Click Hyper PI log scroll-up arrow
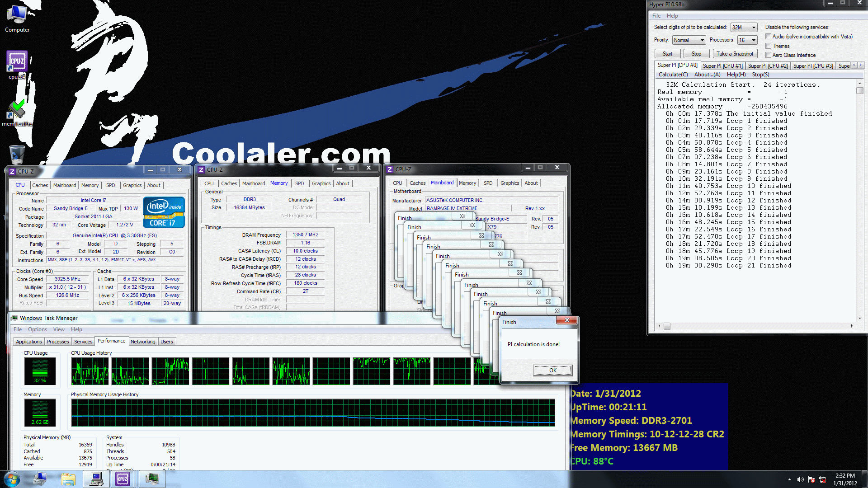Screen dimensions: 868x488 (859, 84)
